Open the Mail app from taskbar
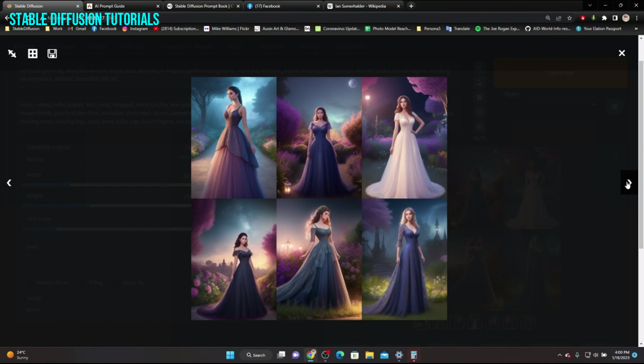This screenshot has width=644, height=364. (x=384, y=355)
